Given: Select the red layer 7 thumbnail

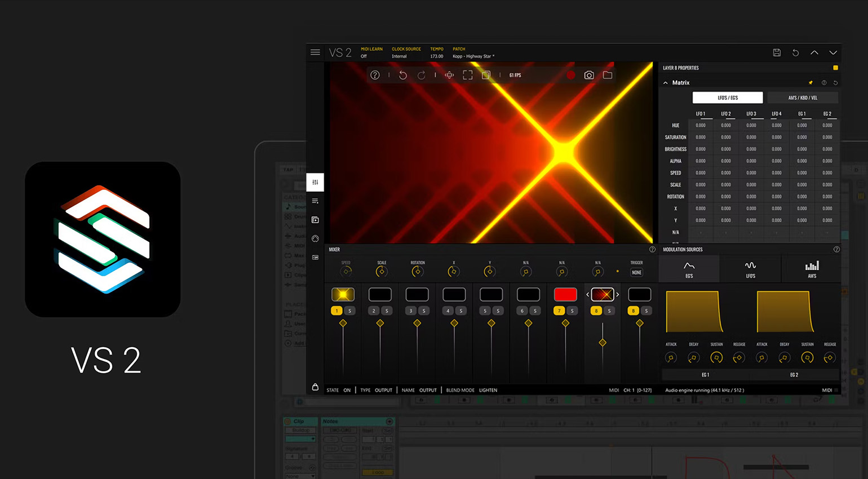Looking at the screenshot, I should pos(565,294).
